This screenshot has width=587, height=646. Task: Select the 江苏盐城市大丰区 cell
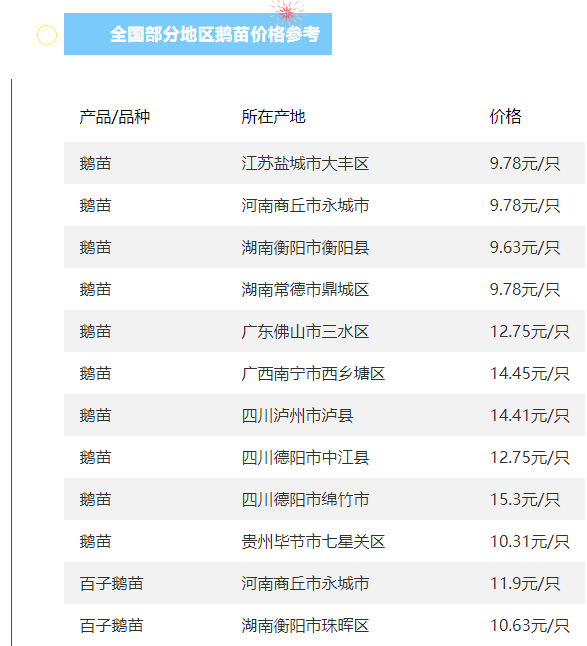(x=305, y=164)
